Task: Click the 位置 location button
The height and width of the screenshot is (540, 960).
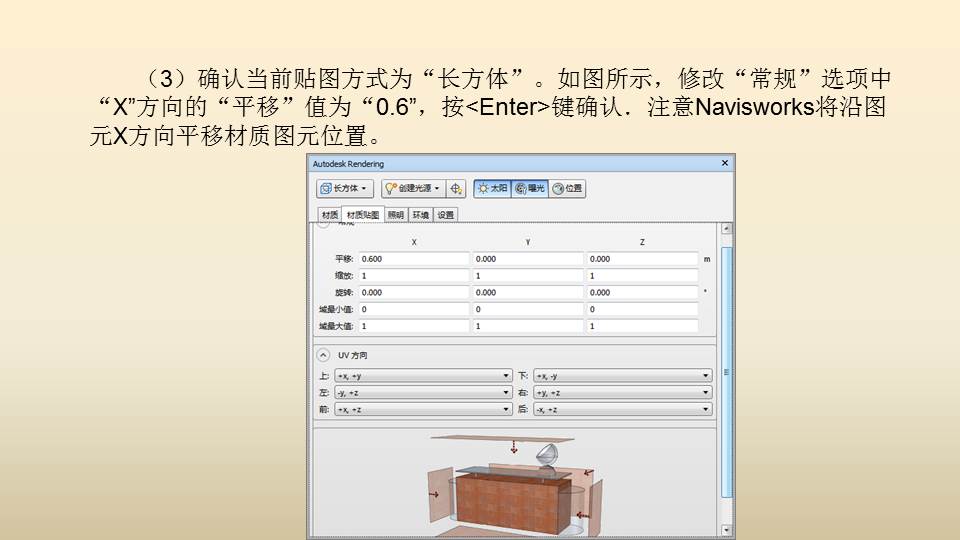Action: pos(568,189)
